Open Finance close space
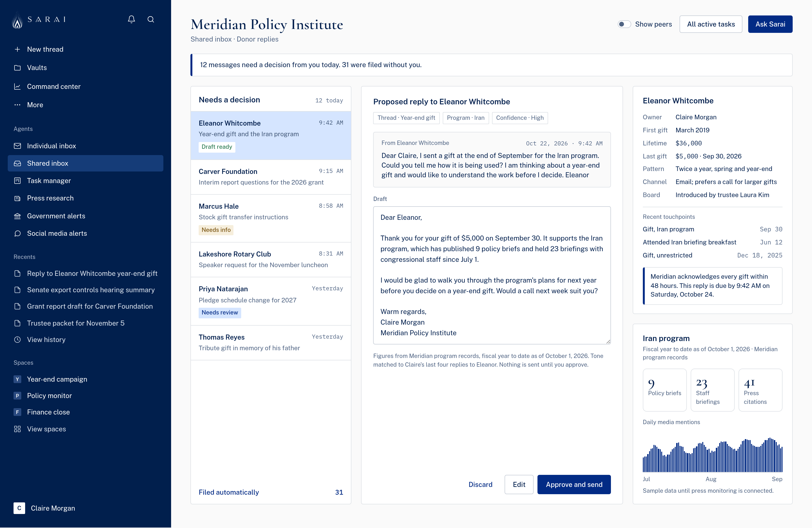The image size is (812, 528). click(48, 412)
